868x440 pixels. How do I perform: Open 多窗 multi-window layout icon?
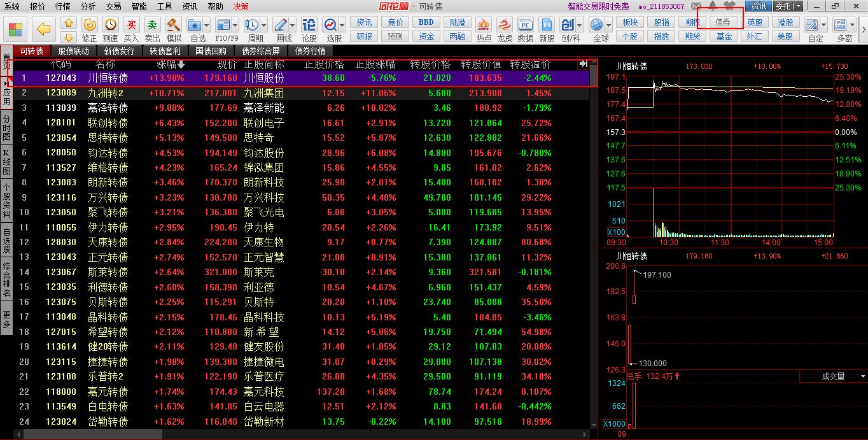click(841, 25)
